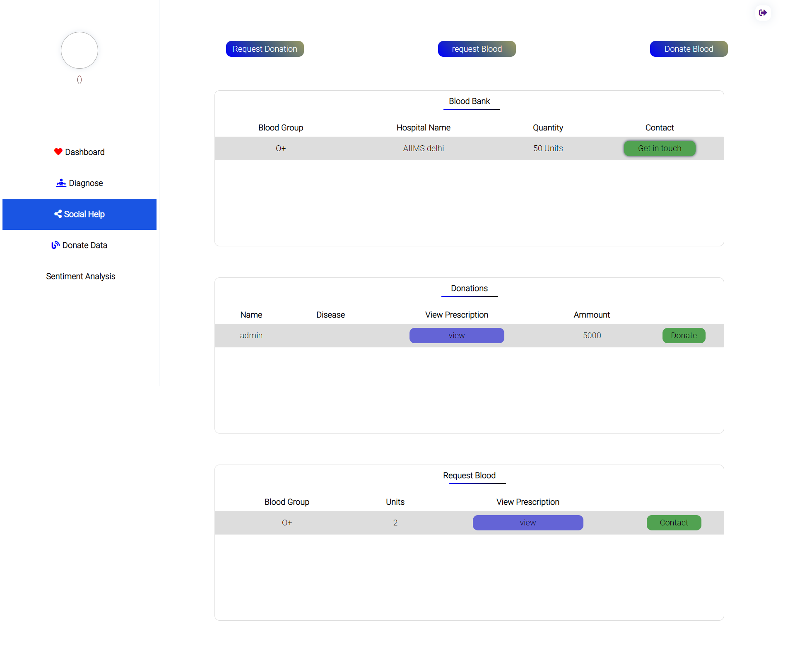Open the Dashboard menu item
Viewport: 795px width, 672px height.
[84, 152]
